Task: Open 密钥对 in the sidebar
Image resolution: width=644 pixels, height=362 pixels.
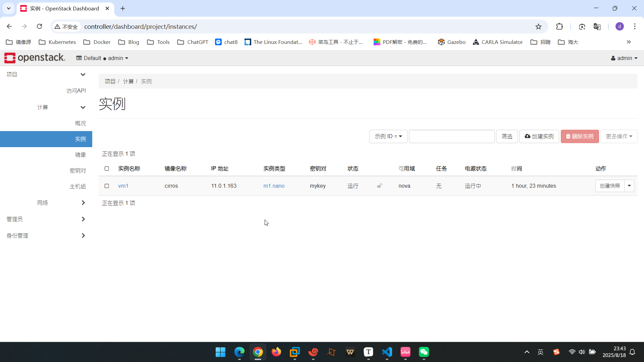Action: pos(77,171)
